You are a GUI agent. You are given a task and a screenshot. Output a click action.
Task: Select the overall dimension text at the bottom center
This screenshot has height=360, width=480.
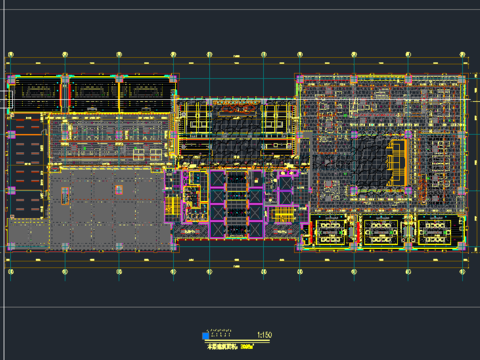pyautogui.click(x=236, y=266)
